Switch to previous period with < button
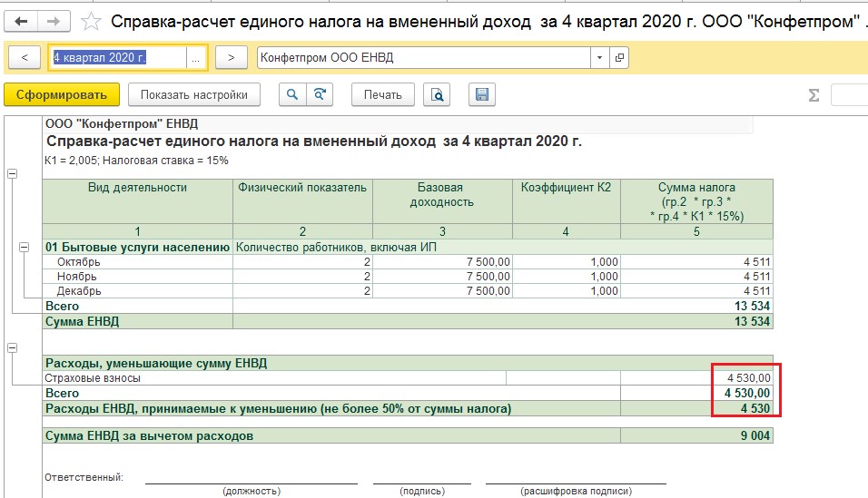Image resolution: width=868 pixels, height=498 pixels. pyautogui.click(x=25, y=57)
